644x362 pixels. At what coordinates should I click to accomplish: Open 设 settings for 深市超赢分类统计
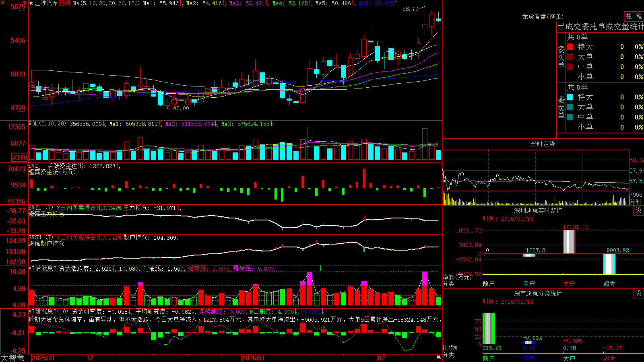click(639, 293)
